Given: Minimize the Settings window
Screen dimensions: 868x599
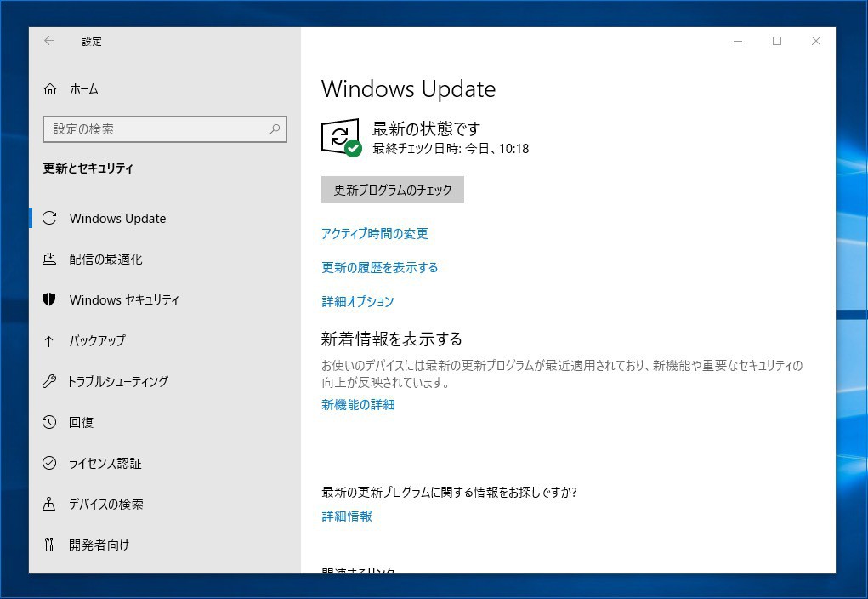Looking at the screenshot, I should (x=738, y=41).
